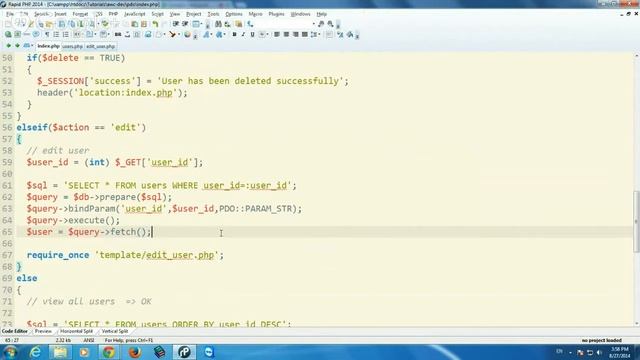The height and width of the screenshot is (360, 640).
Task: Switch to the users.php file tab
Action: [73, 47]
